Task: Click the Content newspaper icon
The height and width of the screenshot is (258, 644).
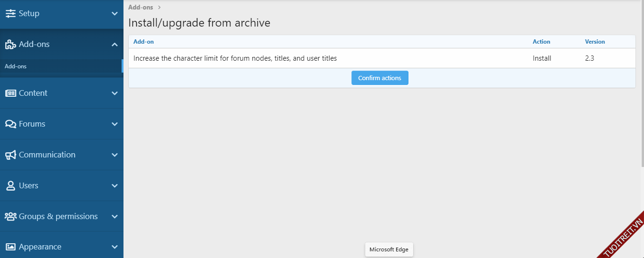Action: pyautogui.click(x=10, y=93)
